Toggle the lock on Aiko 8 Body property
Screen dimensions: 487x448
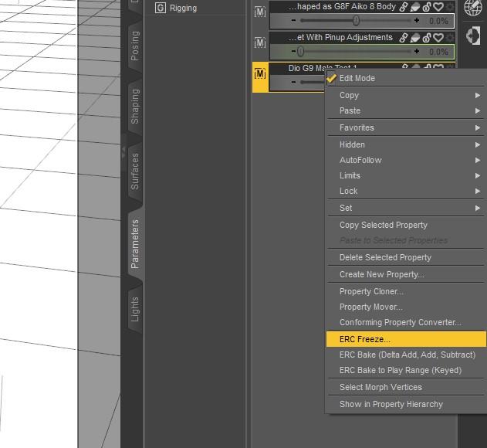tap(427, 7)
